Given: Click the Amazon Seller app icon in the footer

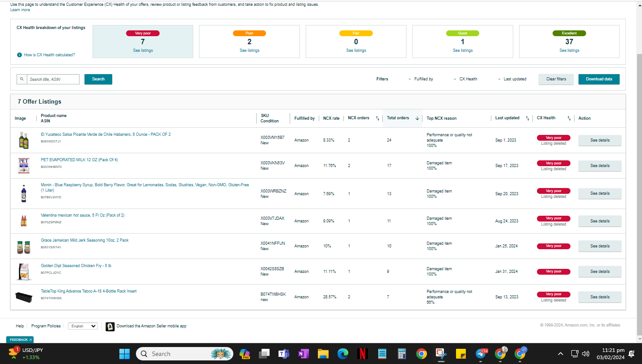Looking at the screenshot, I should click(110, 326).
